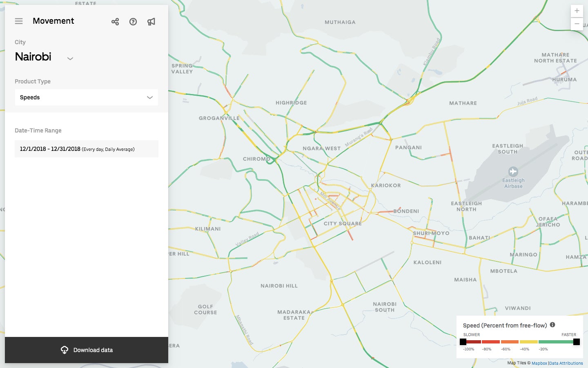Click the Eastleigh Airbase airport icon
This screenshot has height=368, width=588.
click(513, 171)
